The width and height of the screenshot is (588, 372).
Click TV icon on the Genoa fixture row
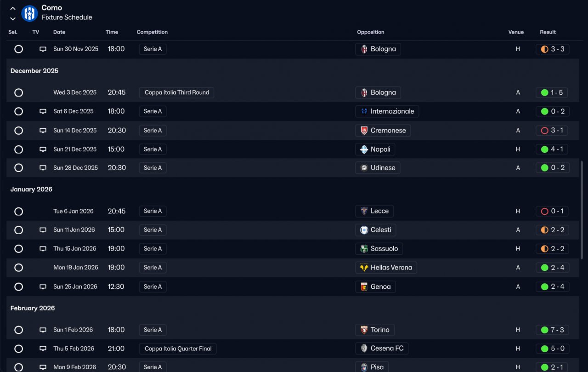(x=43, y=286)
